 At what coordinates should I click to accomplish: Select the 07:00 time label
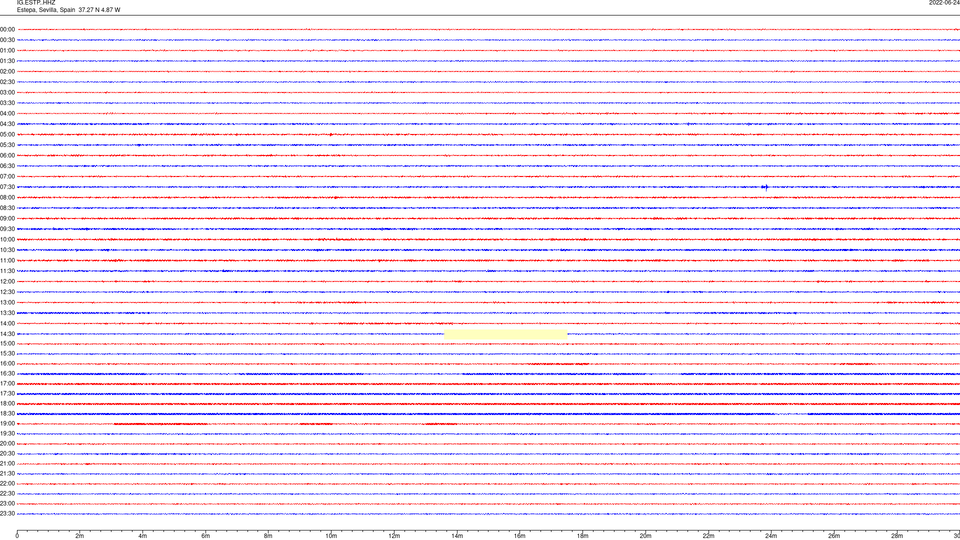point(7,177)
